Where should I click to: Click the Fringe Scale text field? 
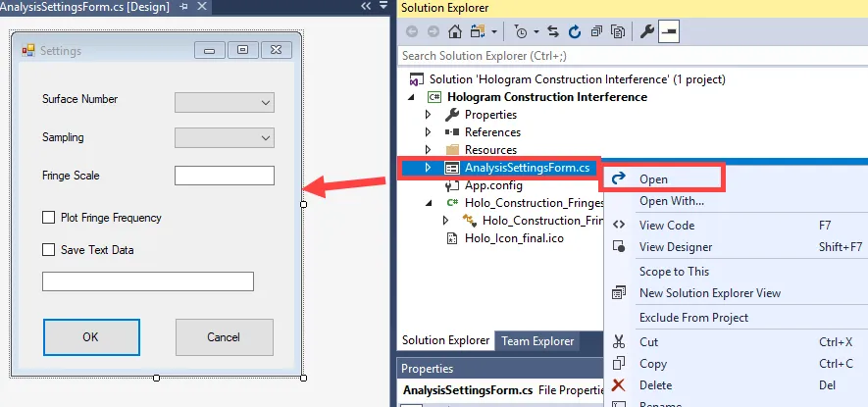point(225,177)
